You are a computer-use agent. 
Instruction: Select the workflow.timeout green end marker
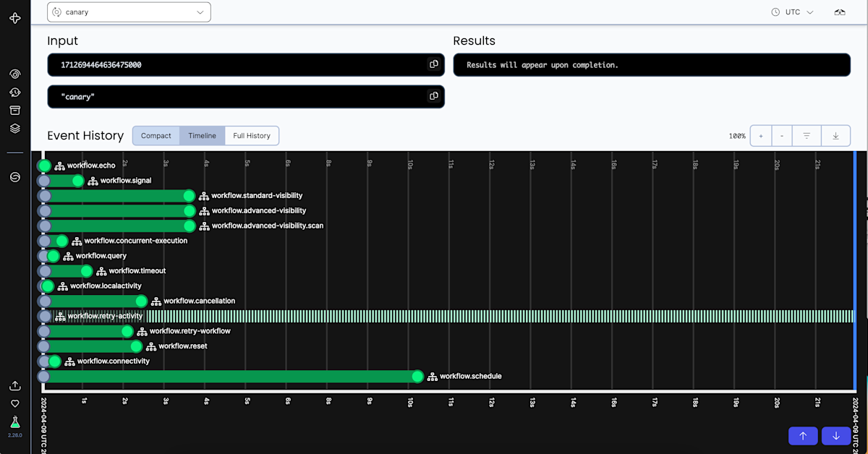[87, 271]
